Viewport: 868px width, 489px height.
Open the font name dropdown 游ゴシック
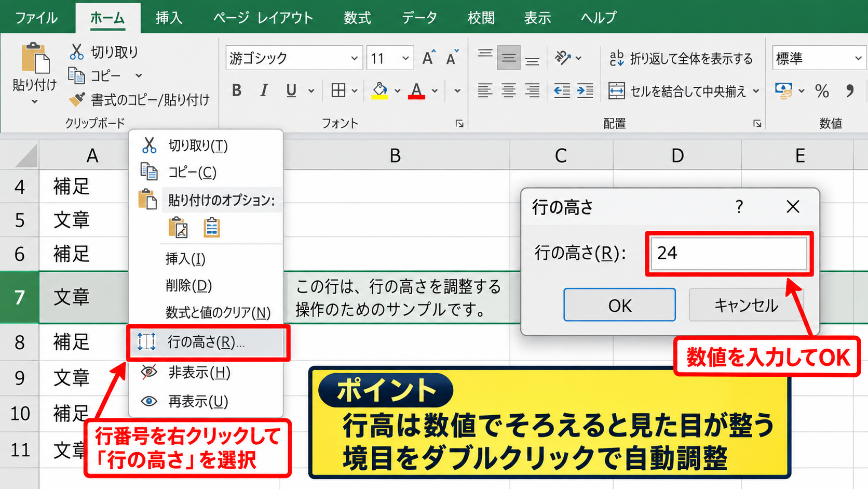[x=354, y=58]
